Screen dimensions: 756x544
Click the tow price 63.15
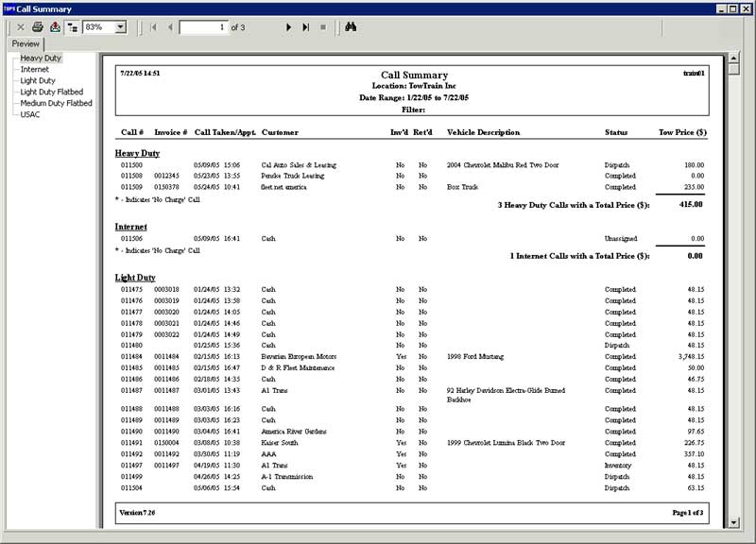click(696, 488)
